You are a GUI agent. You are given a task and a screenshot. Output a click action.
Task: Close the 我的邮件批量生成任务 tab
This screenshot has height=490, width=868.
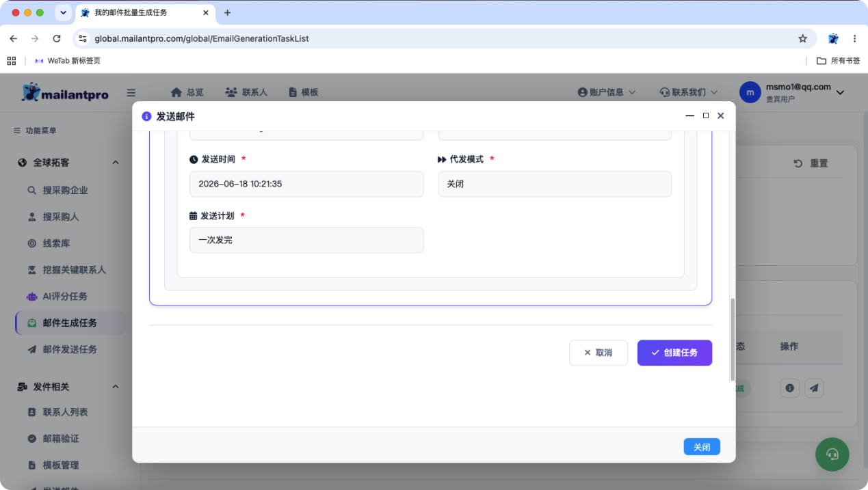click(206, 12)
